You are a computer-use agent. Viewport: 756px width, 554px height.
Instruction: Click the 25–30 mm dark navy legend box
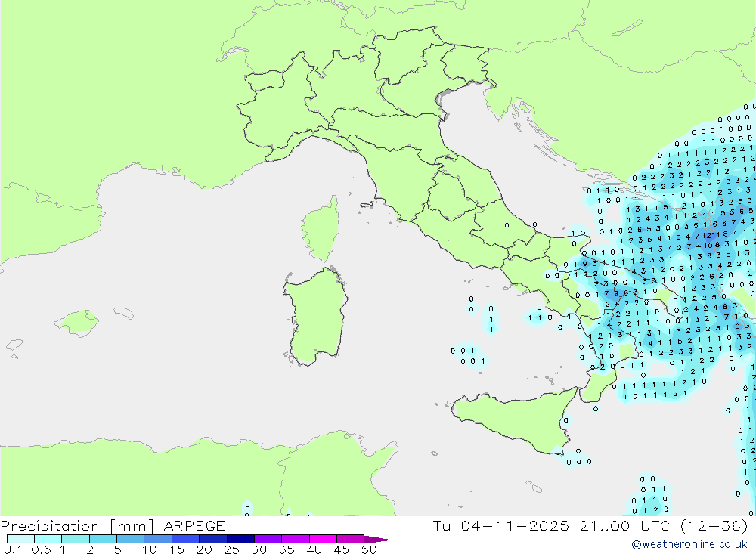(x=240, y=539)
